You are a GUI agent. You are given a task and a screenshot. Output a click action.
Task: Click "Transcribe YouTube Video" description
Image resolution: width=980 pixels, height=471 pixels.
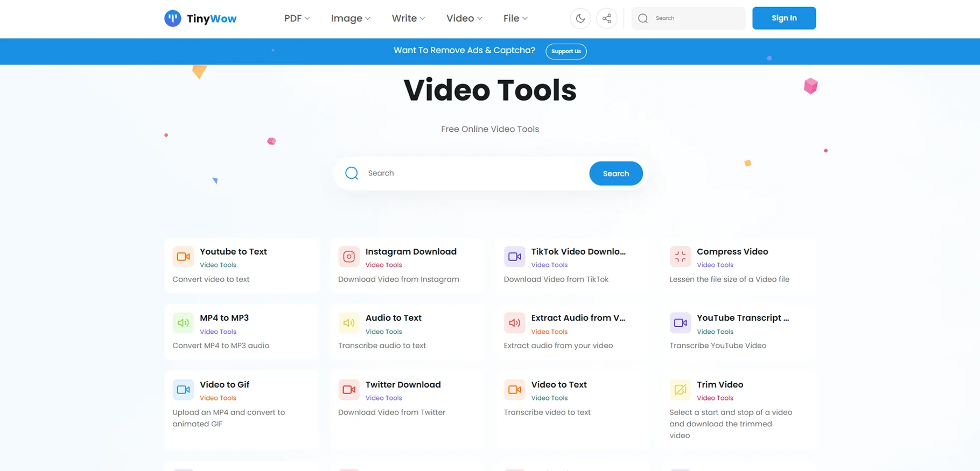point(718,346)
